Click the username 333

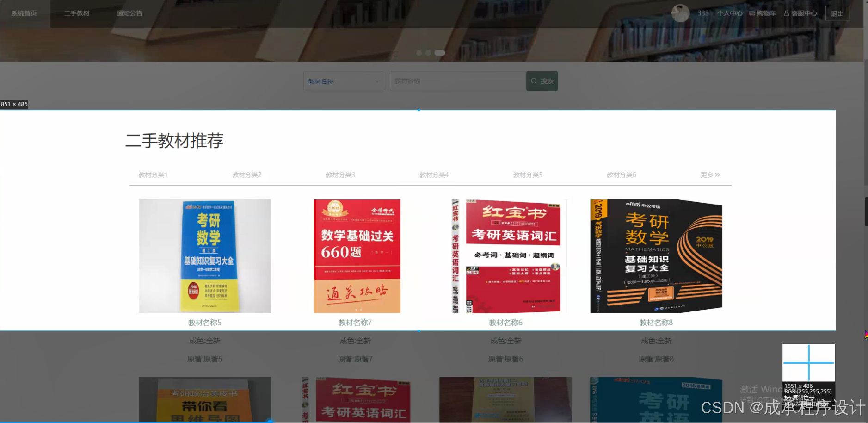(703, 13)
